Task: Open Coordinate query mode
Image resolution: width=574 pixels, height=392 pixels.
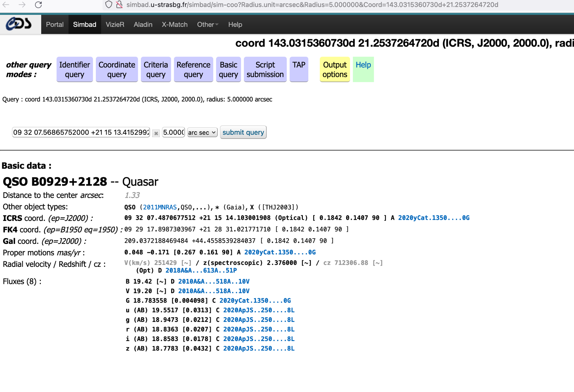Action: pyautogui.click(x=117, y=69)
